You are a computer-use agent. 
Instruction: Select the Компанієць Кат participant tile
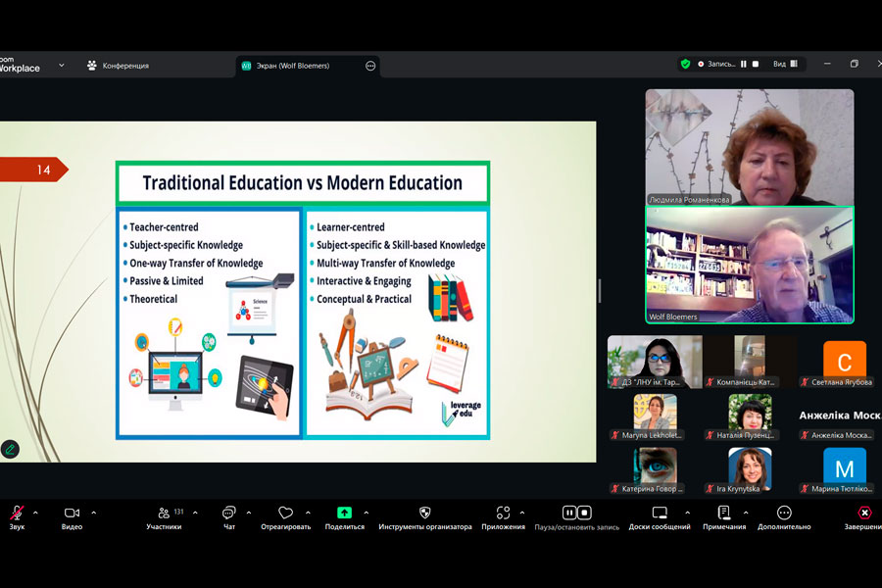750,362
